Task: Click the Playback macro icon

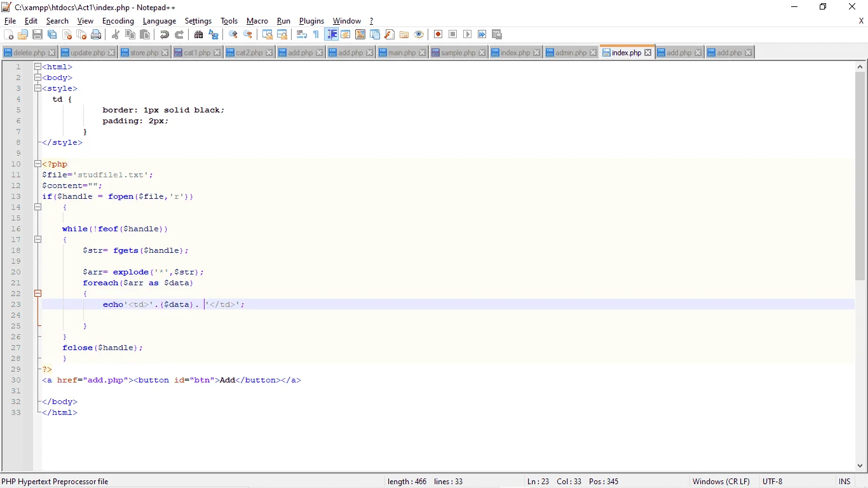Action: 468,34
